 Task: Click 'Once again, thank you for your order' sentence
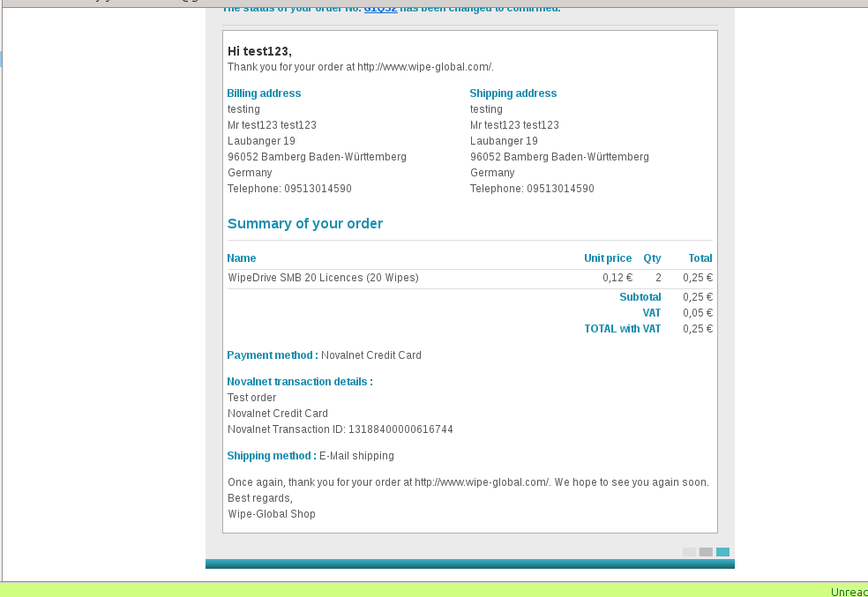click(468, 482)
